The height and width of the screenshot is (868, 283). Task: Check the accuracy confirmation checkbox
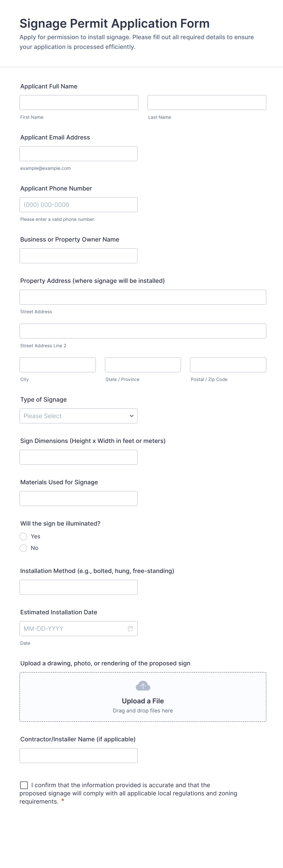point(24,785)
